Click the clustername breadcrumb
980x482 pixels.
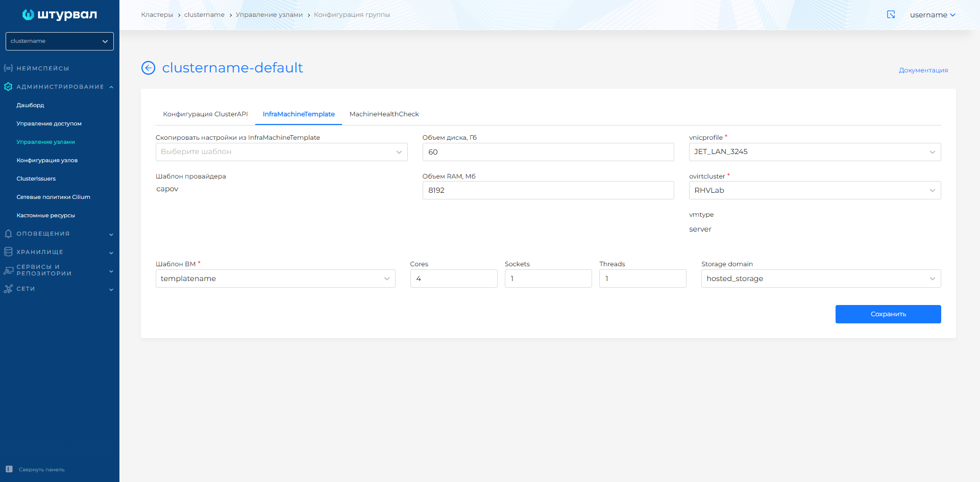point(204,15)
